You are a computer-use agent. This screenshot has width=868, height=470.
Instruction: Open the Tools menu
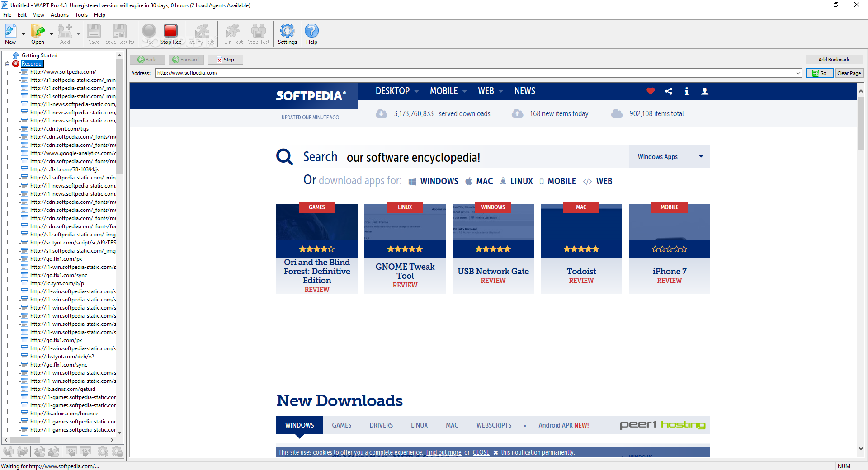(81, 15)
